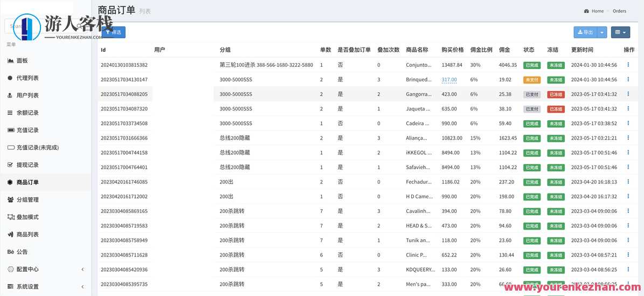Click commission ratio 30%
This screenshot has height=296, width=644.
pos(475,65)
